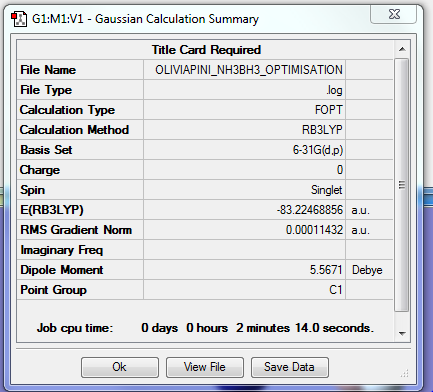Select the E(RB3LYP) energy value cell
The image size is (433, 392).
coord(245,210)
